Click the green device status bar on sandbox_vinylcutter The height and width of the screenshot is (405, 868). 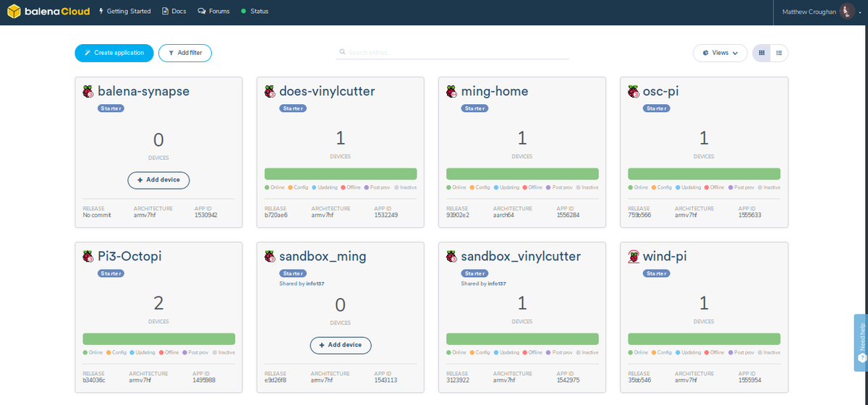click(x=522, y=338)
